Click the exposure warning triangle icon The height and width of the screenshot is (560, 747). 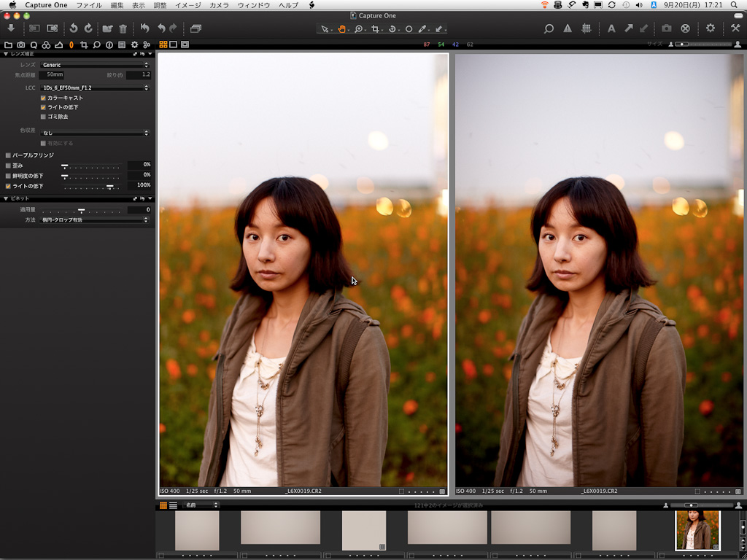[x=568, y=28]
